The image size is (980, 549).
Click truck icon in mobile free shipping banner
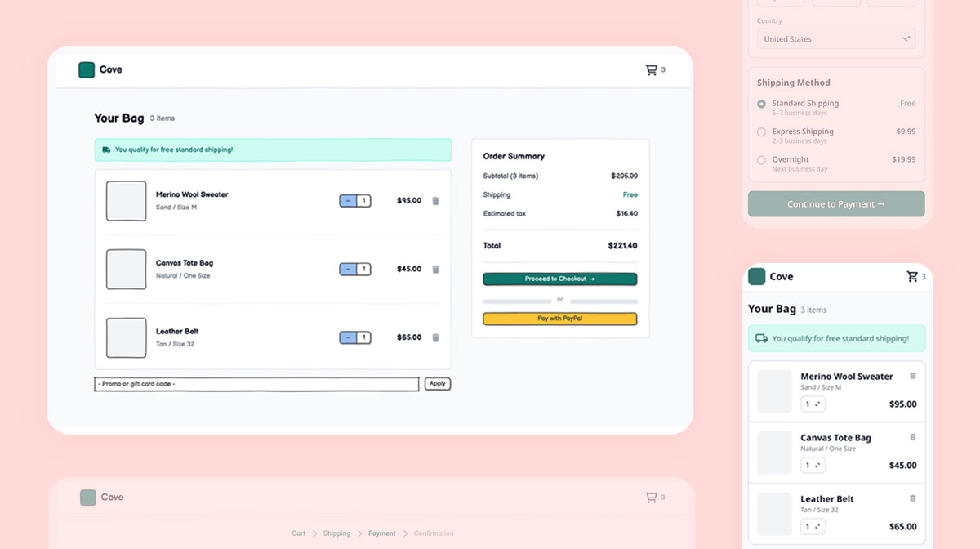(x=761, y=338)
